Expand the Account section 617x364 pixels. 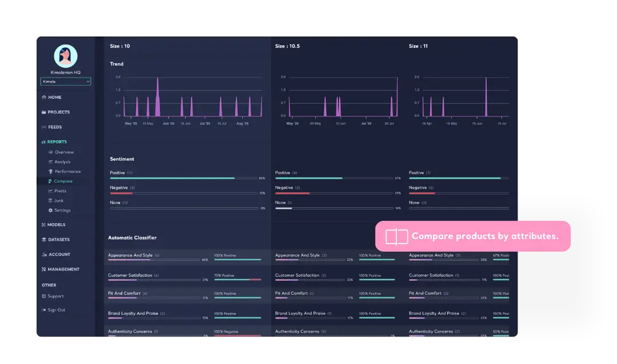click(x=59, y=254)
